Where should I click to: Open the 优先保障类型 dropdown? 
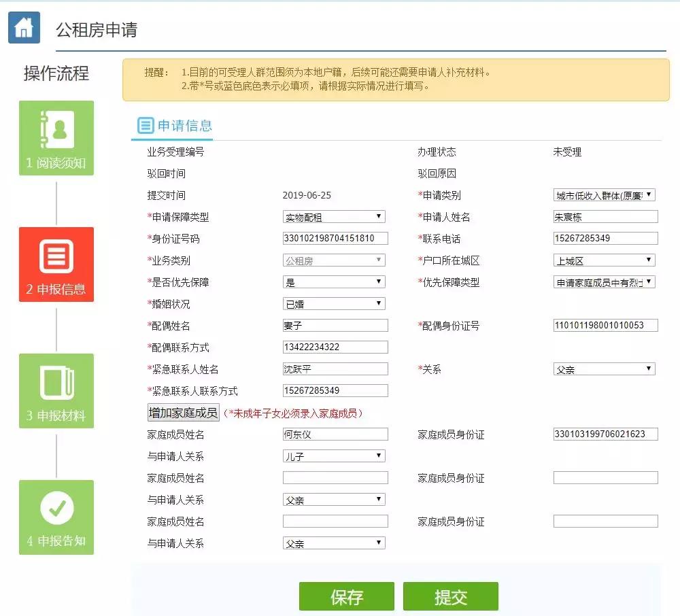(605, 281)
